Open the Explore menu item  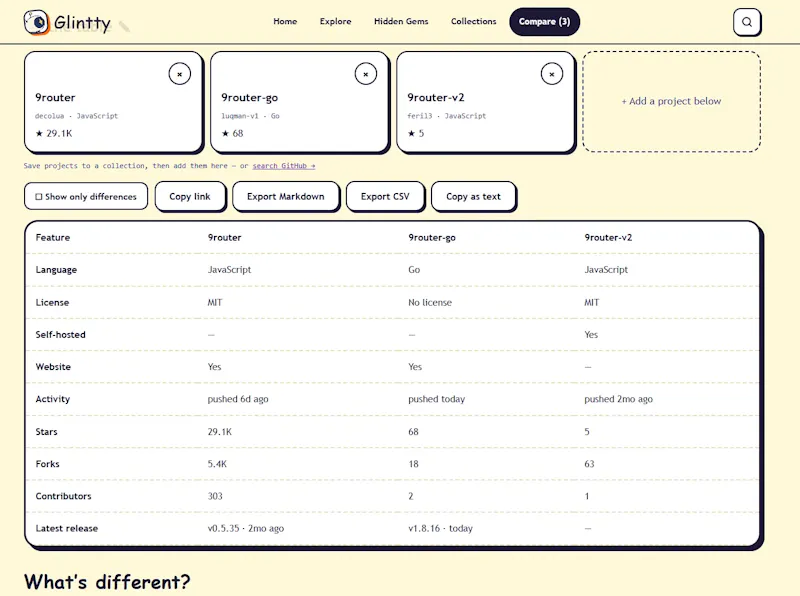335,21
